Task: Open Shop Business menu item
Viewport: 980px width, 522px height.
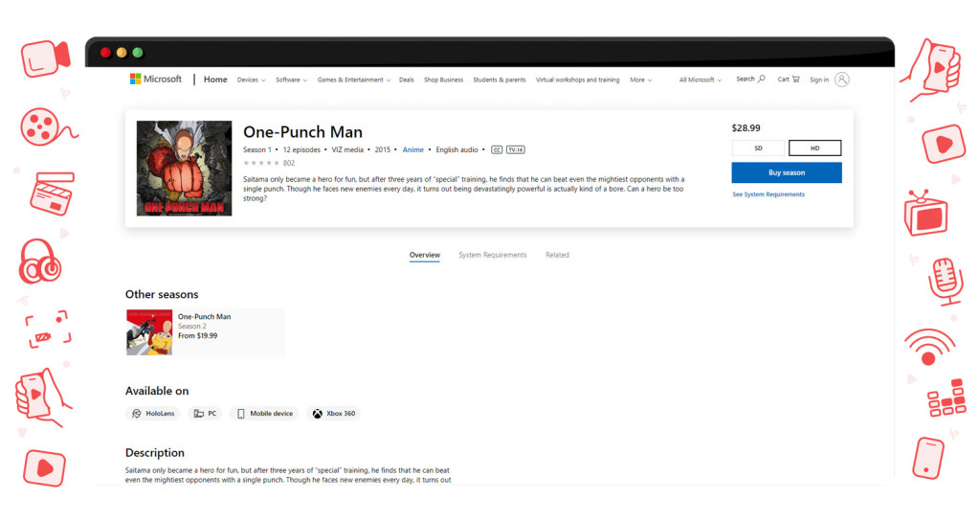Action: point(443,79)
